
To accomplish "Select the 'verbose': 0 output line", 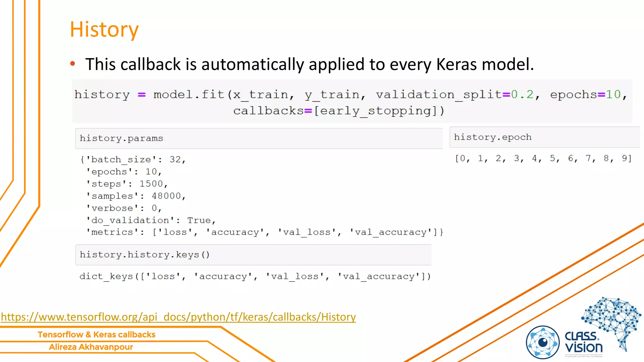I will point(124,208).
